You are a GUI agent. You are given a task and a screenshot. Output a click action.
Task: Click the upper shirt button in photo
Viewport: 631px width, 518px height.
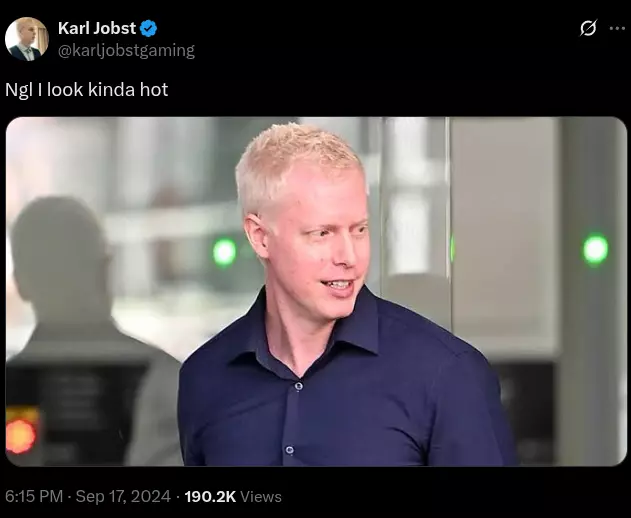tap(299, 386)
